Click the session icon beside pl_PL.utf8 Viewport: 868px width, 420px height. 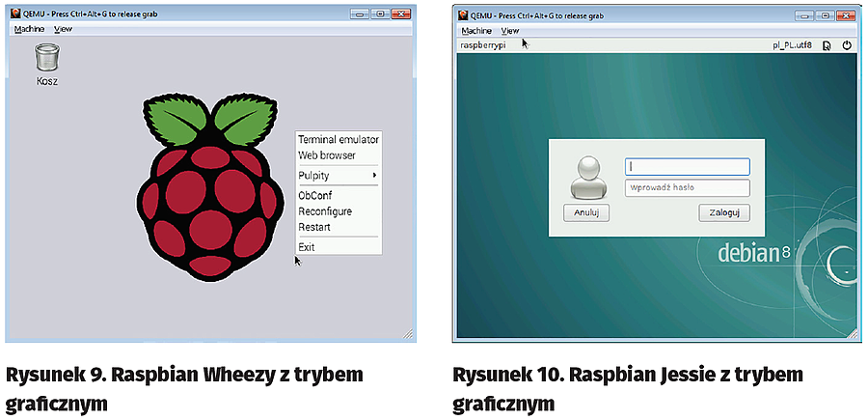point(827,45)
